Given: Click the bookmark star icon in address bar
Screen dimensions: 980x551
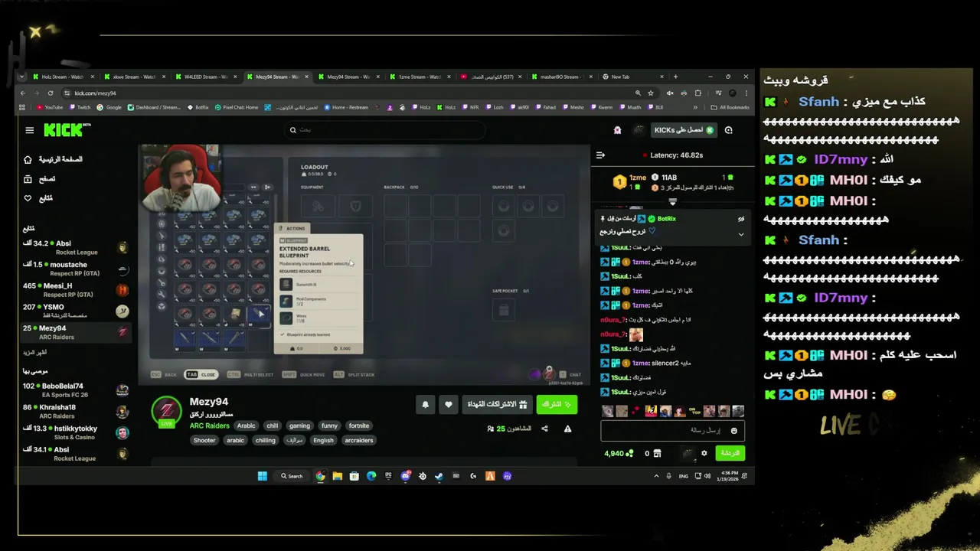Looking at the screenshot, I should point(651,93).
